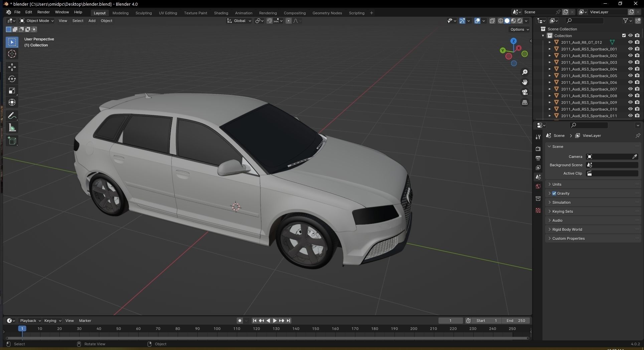Screen dimensions: 644x350
Task: Jump to the last frame
Action: pyautogui.click(x=288, y=321)
